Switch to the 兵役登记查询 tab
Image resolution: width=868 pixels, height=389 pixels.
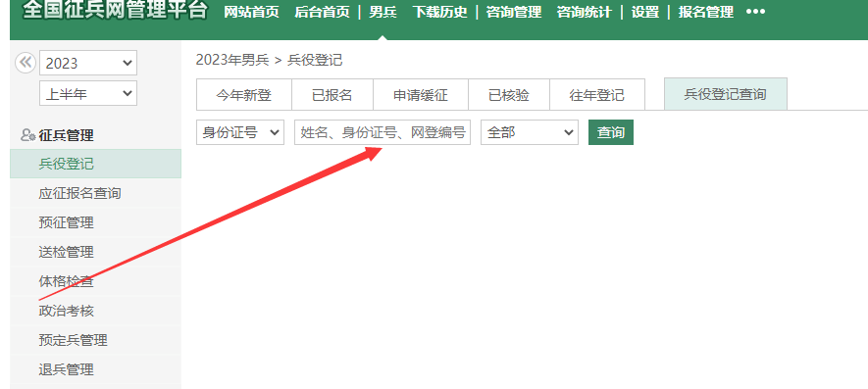coord(725,94)
